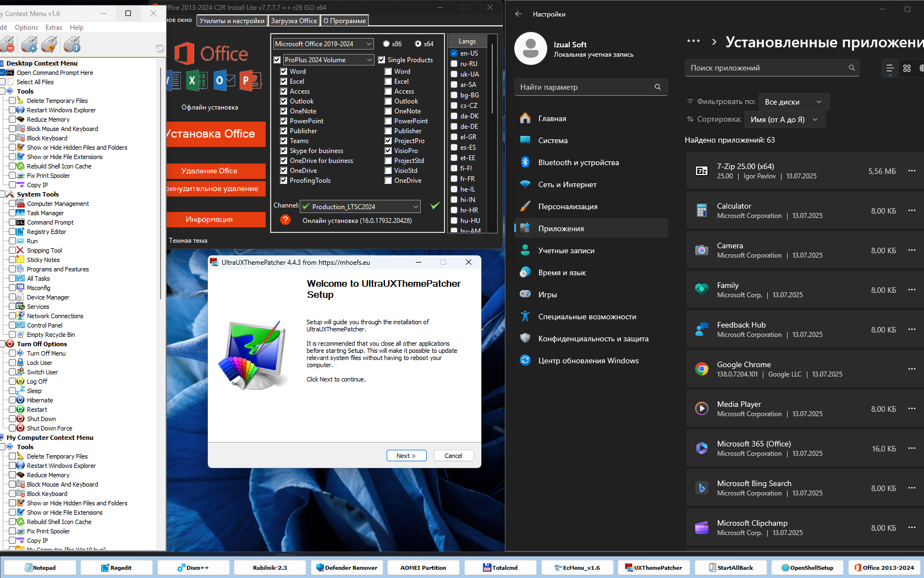Launch Regedit from the bottom launcher bar

(x=116, y=568)
